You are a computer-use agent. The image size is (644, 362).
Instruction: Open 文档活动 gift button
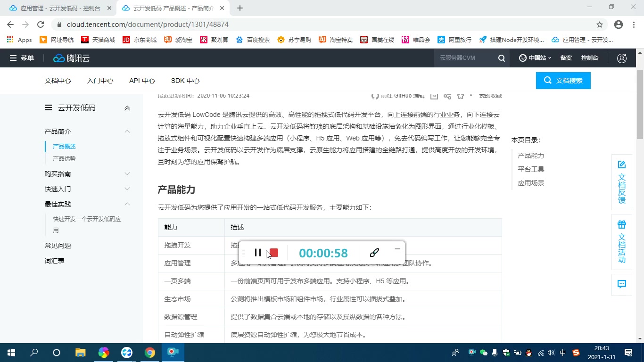click(622, 242)
